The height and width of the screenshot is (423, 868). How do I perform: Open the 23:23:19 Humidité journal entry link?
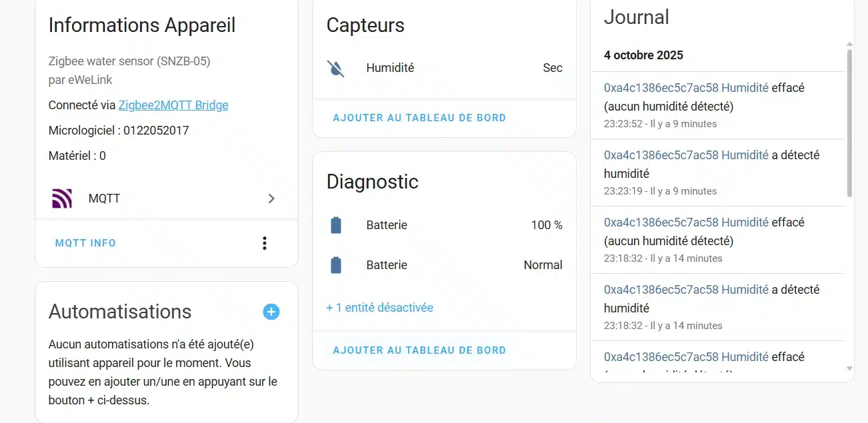pyautogui.click(x=686, y=155)
